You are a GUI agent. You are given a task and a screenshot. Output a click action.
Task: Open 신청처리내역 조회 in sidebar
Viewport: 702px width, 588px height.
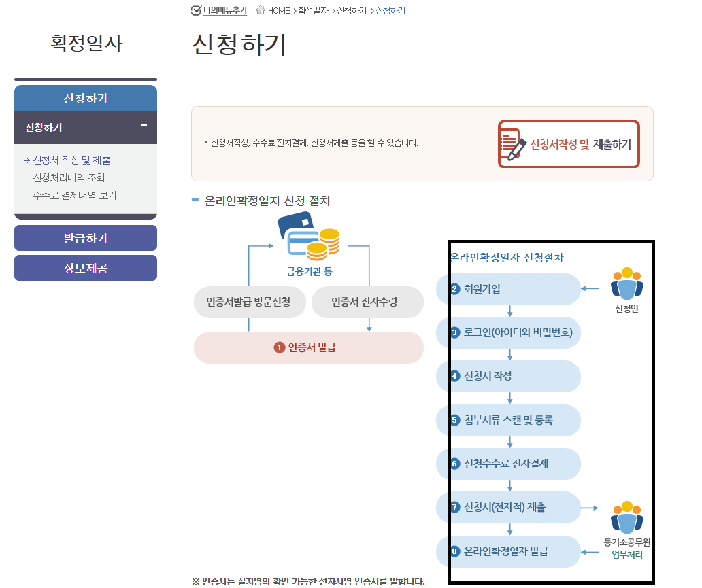pyautogui.click(x=69, y=177)
